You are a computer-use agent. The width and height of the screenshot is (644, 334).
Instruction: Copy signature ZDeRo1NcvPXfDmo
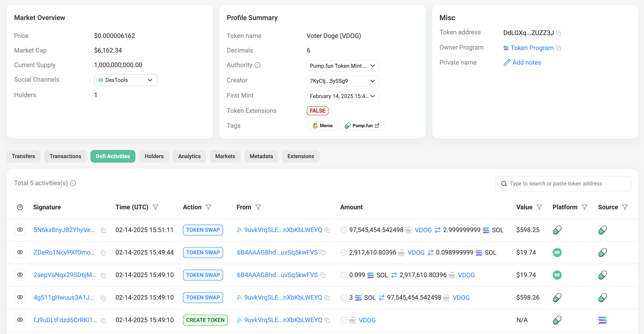point(103,253)
